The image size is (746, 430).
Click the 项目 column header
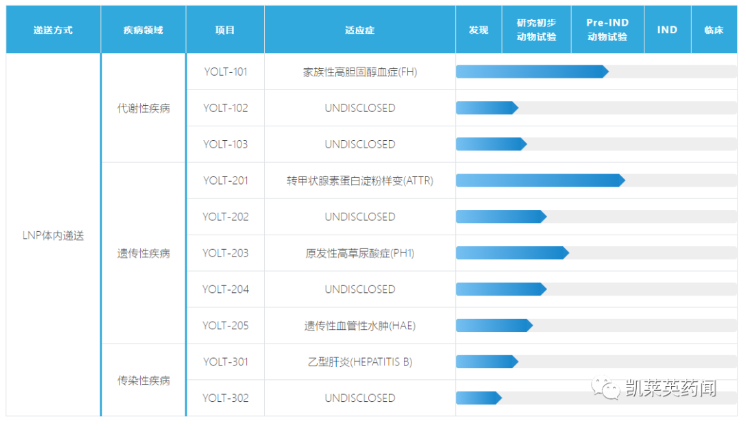[x=225, y=30]
